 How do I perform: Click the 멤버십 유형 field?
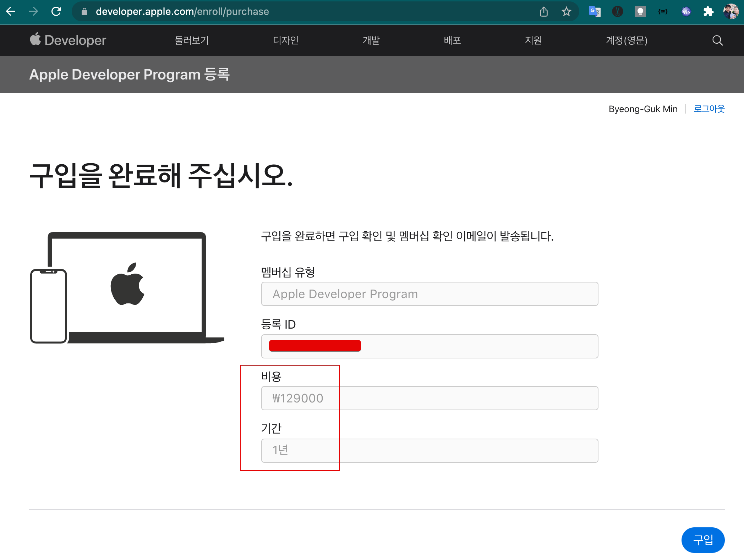[430, 294]
